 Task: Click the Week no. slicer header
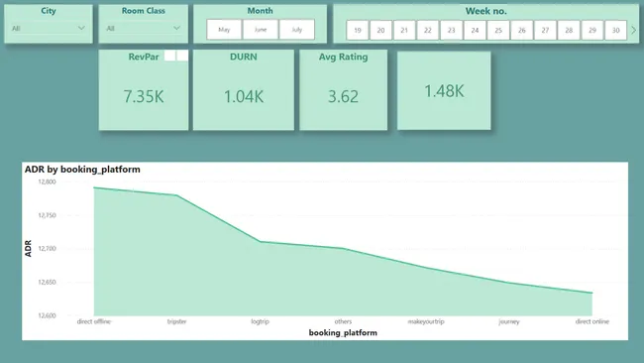tap(485, 11)
